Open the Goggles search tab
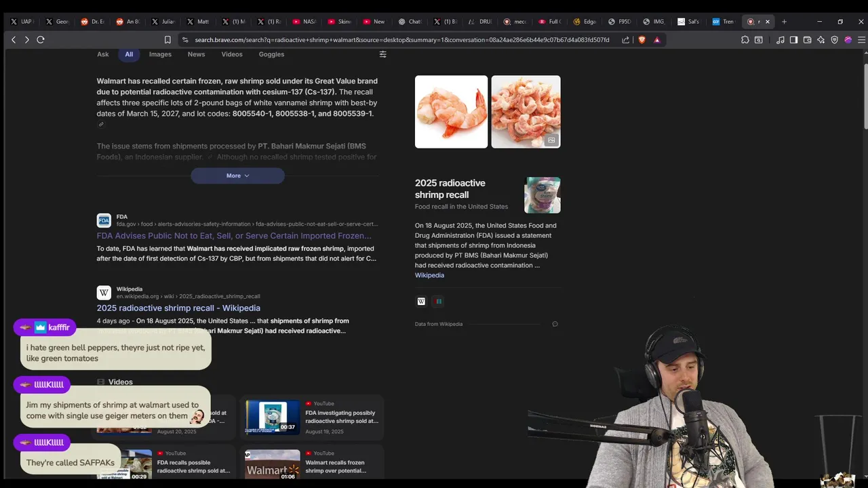The height and width of the screenshot is (488, 868). click(x=271, y=54)
